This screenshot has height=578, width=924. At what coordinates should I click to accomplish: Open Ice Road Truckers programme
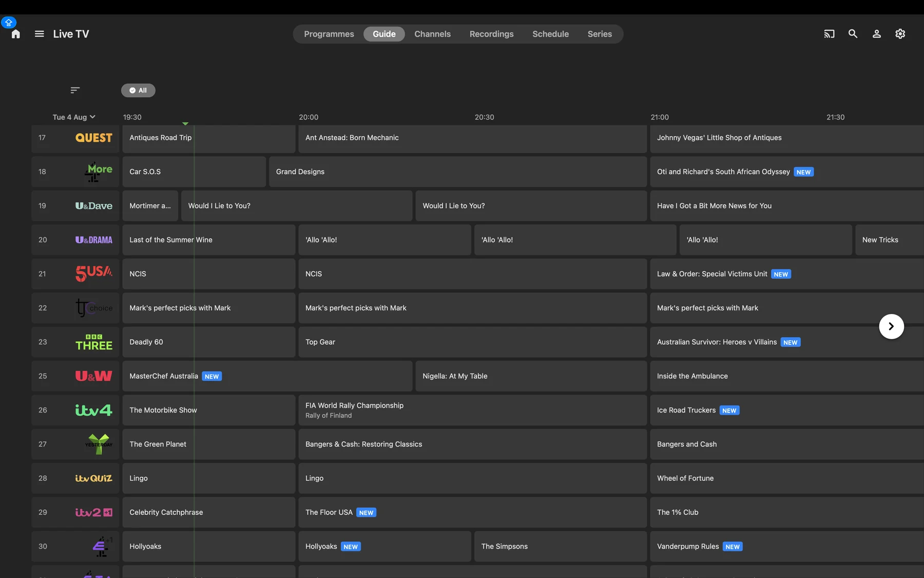[787, 410]
